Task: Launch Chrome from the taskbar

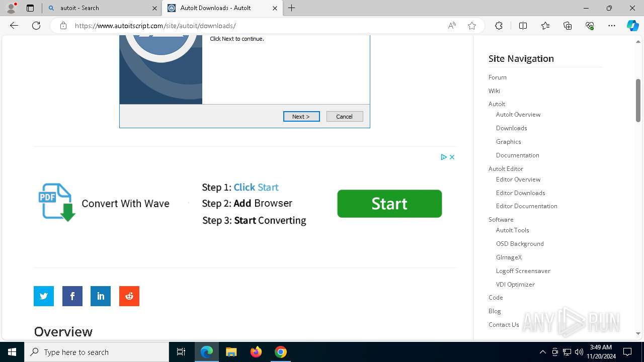Action: [281, 352]
